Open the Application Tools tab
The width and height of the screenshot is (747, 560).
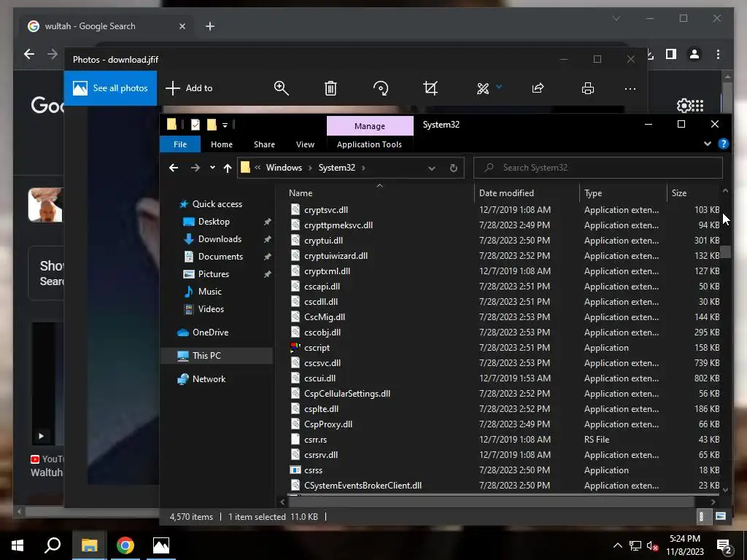369,144
